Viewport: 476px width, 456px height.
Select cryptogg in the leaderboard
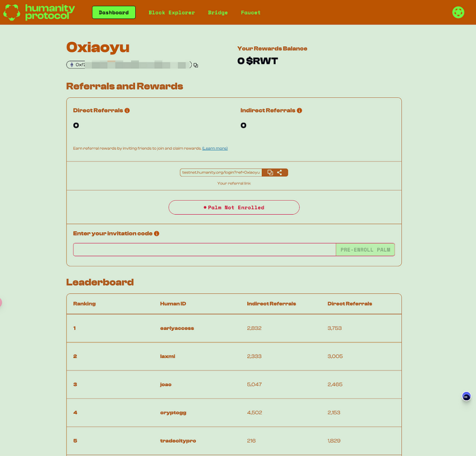tap(173, 413)
